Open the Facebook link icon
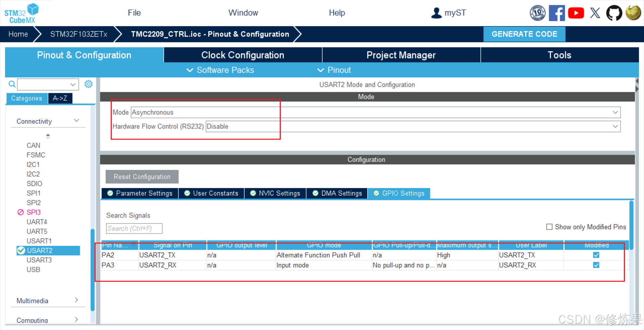This screenshot has width=644, height=330. (557, 13)
